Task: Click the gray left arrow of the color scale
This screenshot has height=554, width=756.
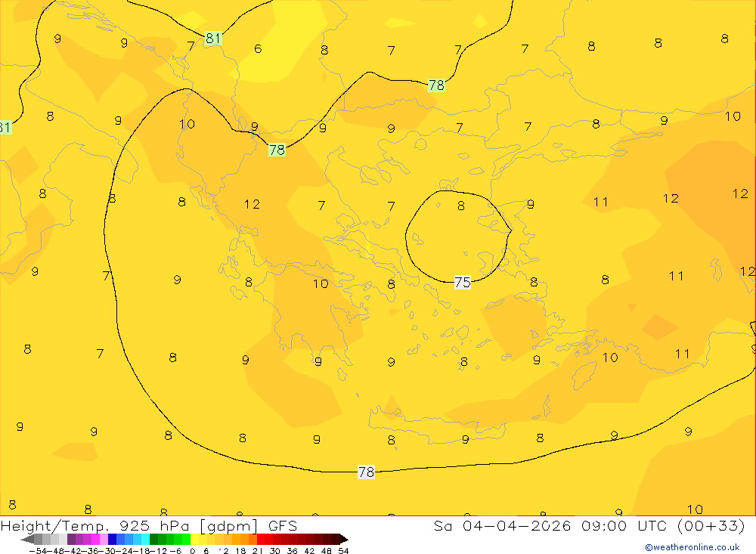Action: [27, 540]
